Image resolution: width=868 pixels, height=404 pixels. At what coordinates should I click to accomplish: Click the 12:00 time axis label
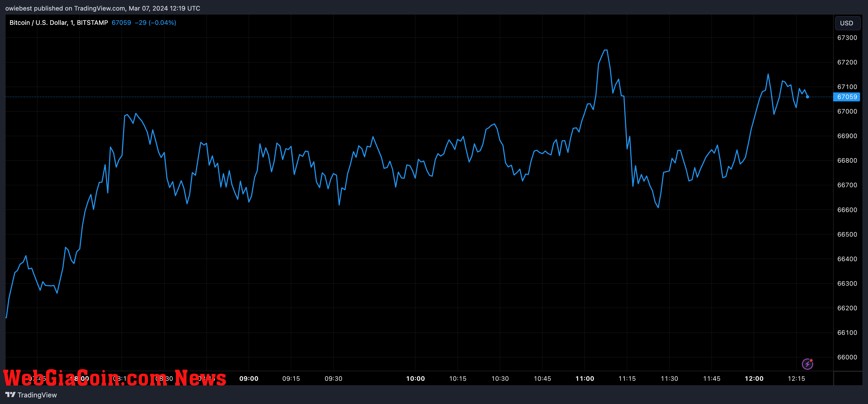tap(754, 379)
